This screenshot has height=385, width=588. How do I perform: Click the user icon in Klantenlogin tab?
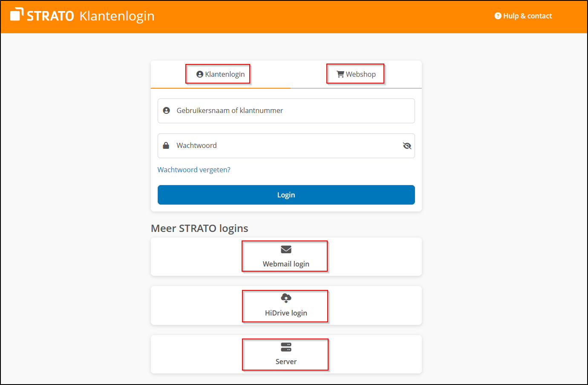[199, 74]
